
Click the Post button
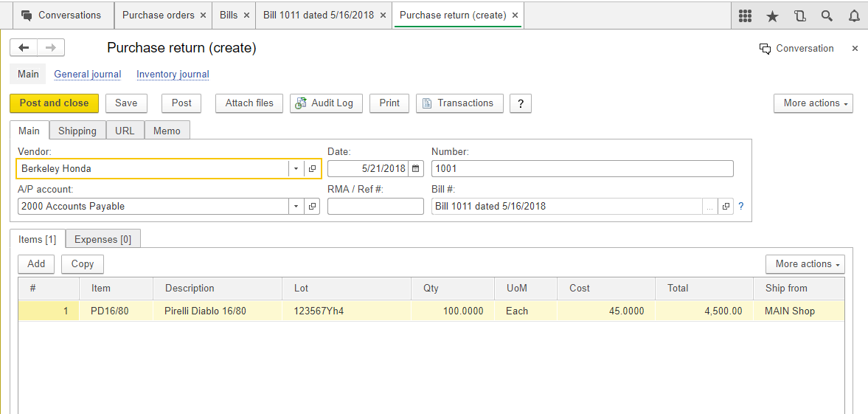point(181,103)
